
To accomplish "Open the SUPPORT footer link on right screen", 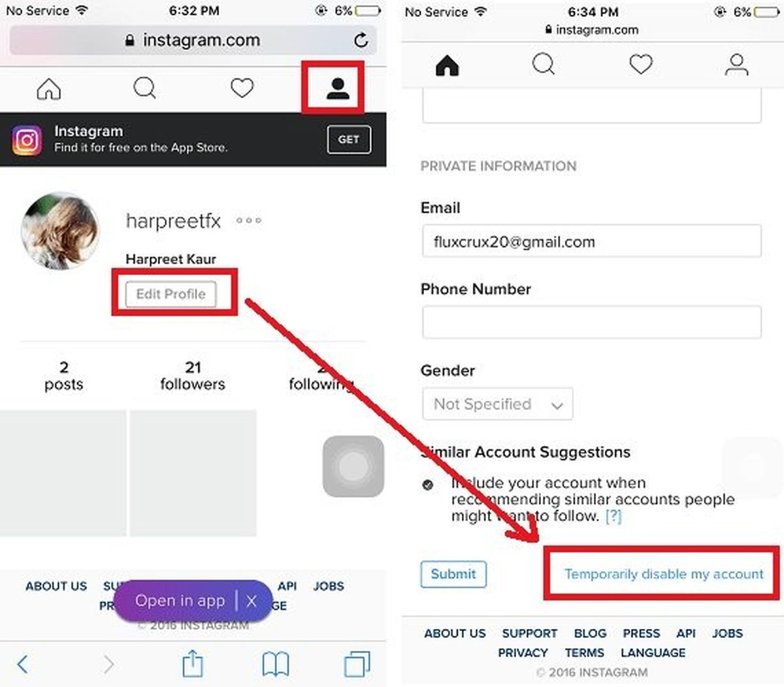I will coord(529,633).
